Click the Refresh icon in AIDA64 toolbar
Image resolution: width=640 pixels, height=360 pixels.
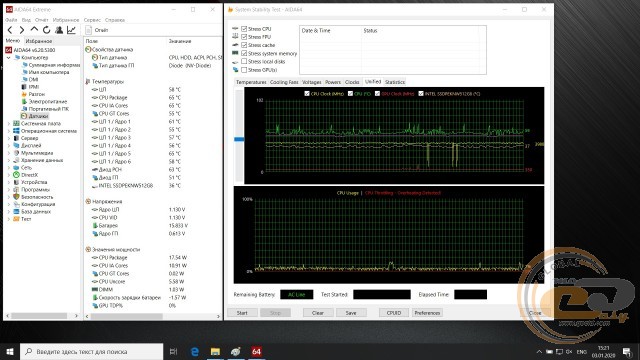(47, 30)
